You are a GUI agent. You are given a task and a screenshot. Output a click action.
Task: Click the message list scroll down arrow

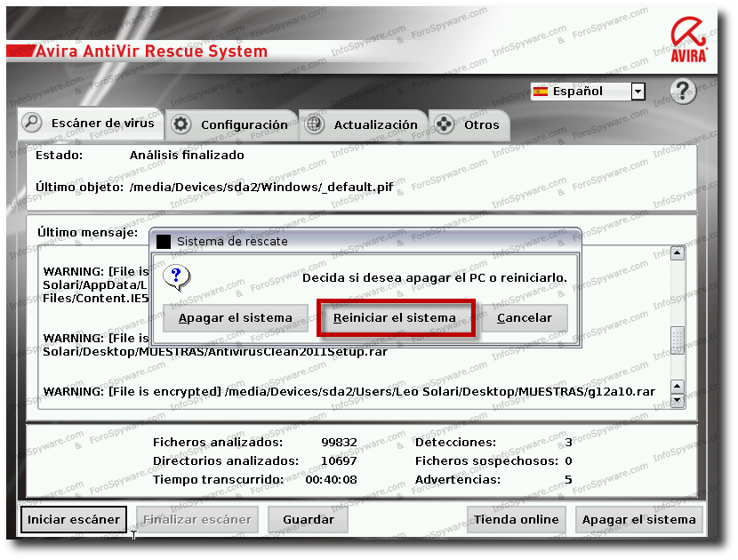click(678, 401)
